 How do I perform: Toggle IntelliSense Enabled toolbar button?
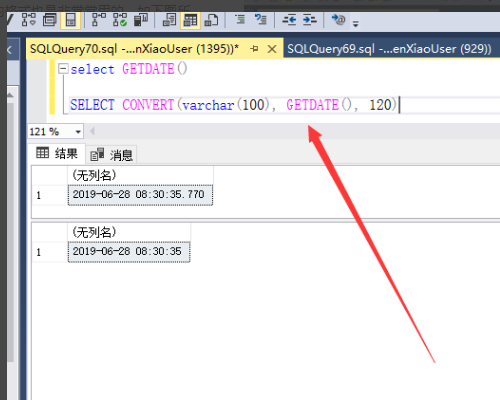pos(70,20)
